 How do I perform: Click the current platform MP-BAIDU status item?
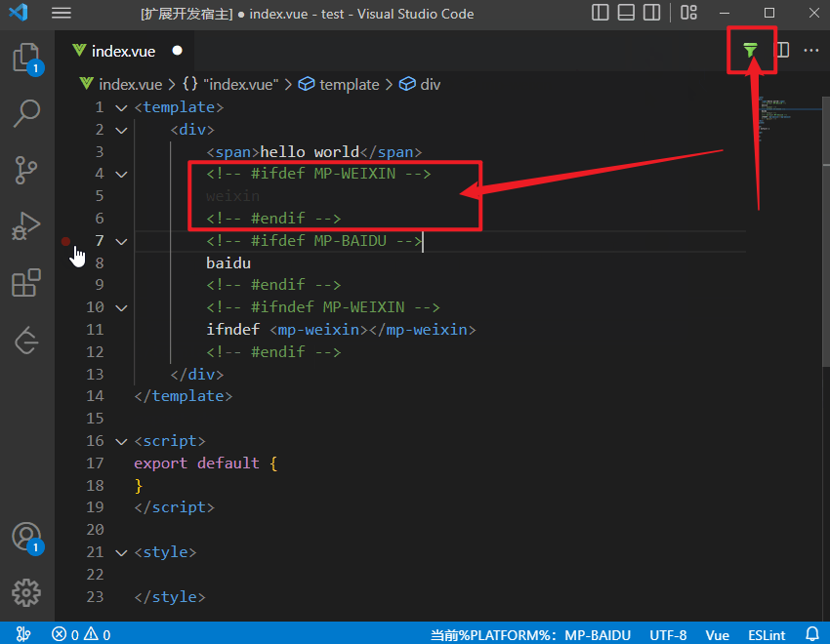[530, 635]
